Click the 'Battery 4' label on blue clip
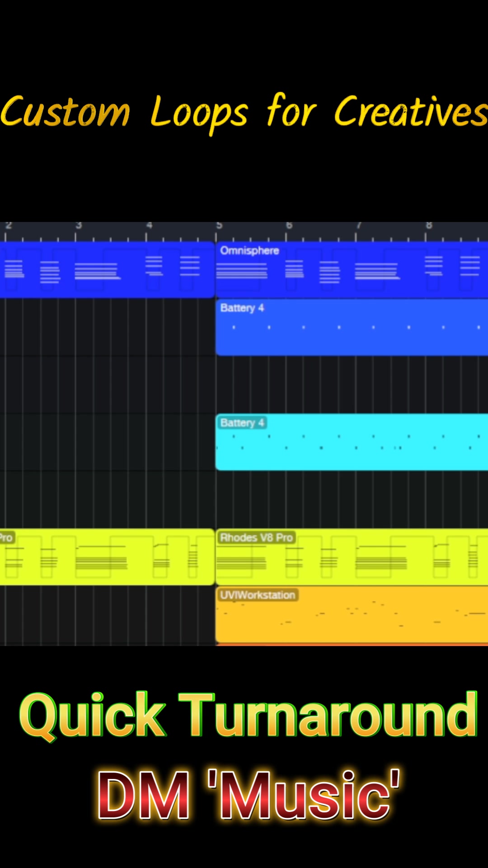The width and height of the screenshot is (488, 868). pyautogui.click(x=242, y=308)
